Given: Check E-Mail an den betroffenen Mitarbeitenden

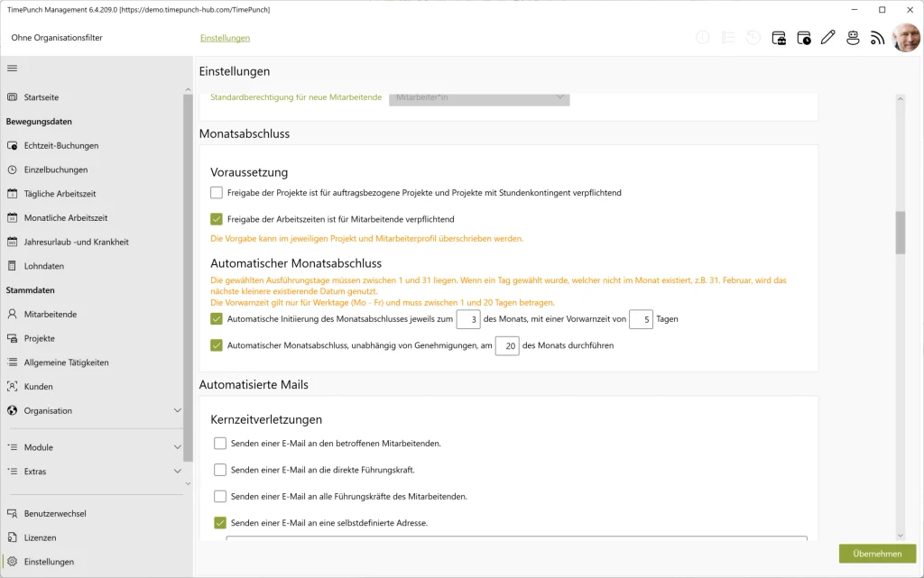Looking at the screenshot, I should point(220,444).
